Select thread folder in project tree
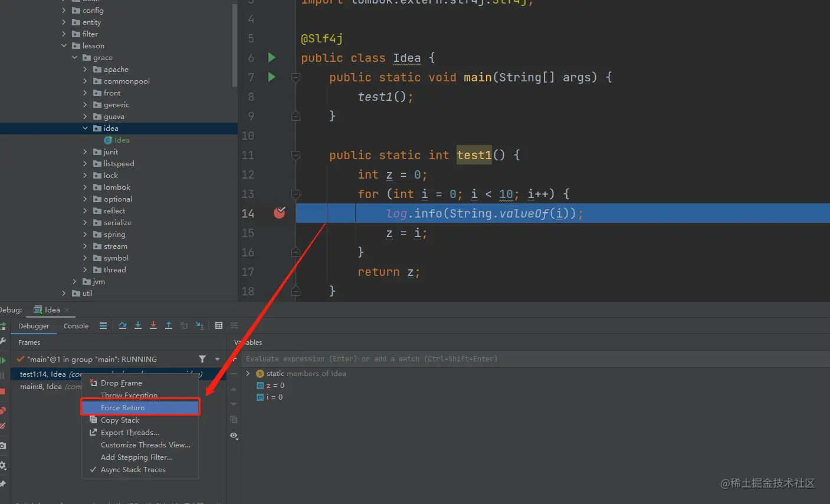Screen dimensions: 830x504 coord(114,270)
